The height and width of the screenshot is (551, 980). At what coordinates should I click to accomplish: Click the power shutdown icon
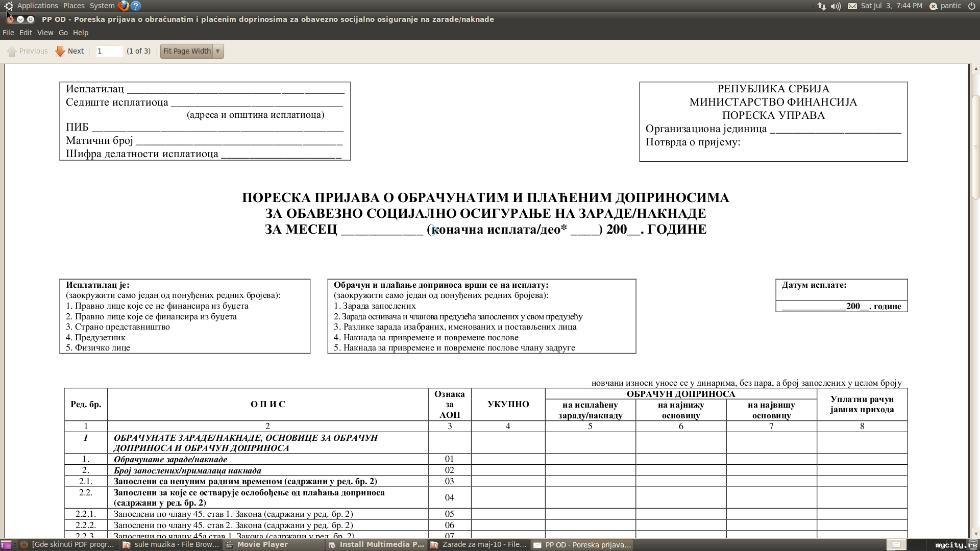[971, 6]
